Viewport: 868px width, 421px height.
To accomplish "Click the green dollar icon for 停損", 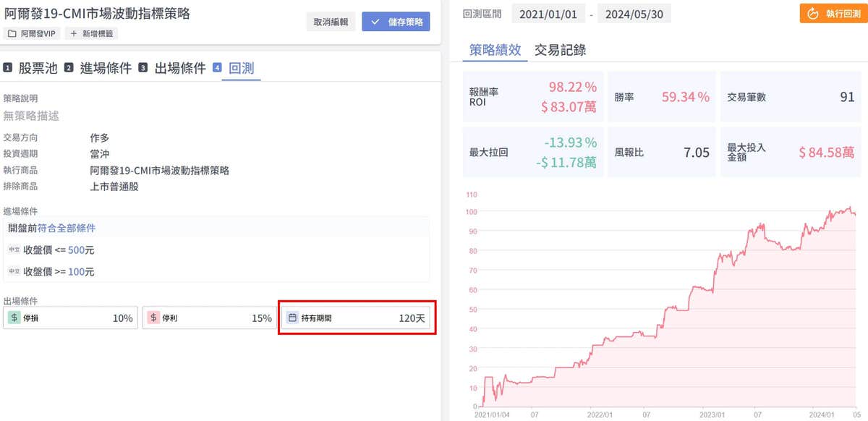I will [14, 318].
